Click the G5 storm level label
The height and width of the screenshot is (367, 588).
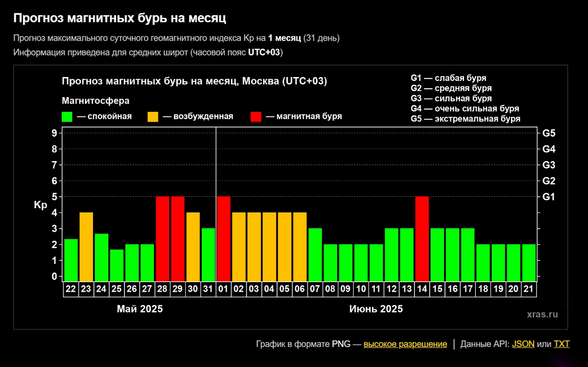coord(549,133)
